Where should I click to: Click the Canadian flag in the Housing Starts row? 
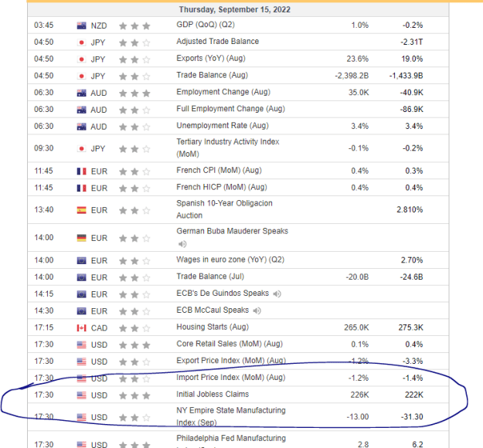pyautogui.click(x=82, y=328)
